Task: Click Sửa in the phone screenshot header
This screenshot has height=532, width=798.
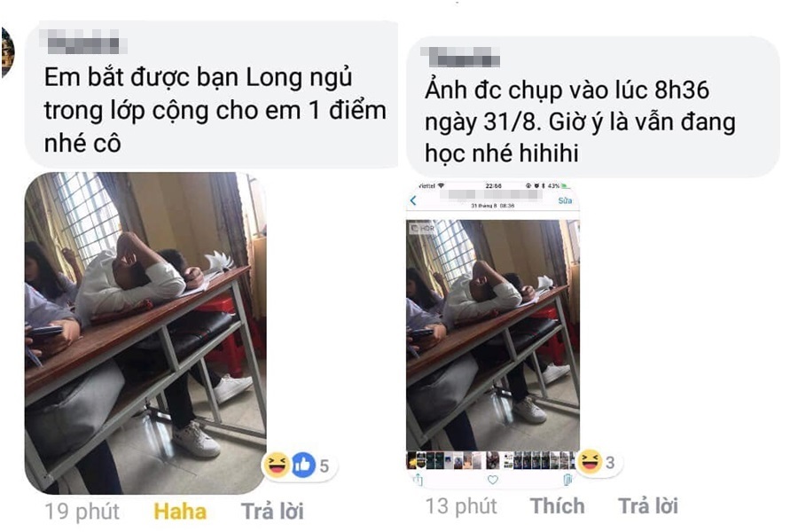Action: [x=565, y=200]
